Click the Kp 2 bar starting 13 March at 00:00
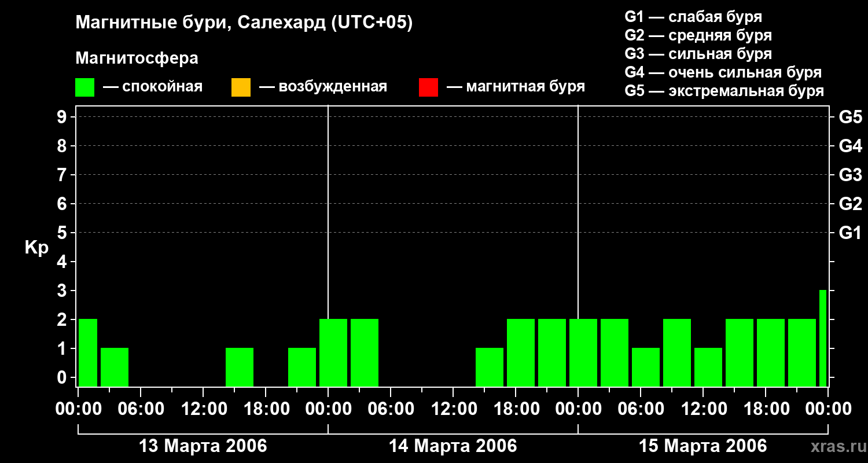868x463 pixels. (x=88, y=352)
